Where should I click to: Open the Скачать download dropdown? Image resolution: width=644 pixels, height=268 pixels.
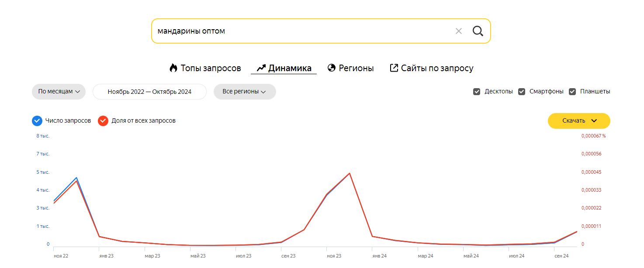click(x=578, y=121)
